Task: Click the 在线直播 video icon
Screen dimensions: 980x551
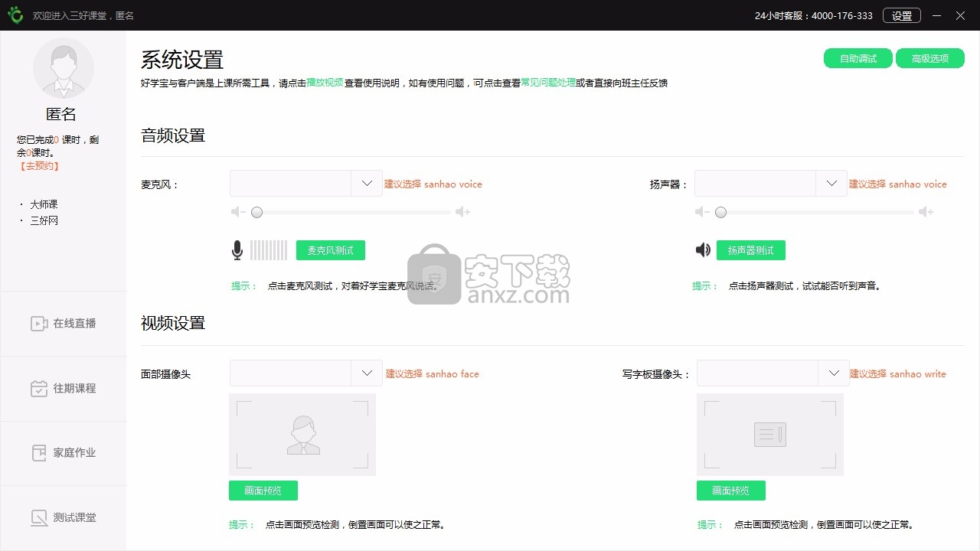Action: point(39,324)
